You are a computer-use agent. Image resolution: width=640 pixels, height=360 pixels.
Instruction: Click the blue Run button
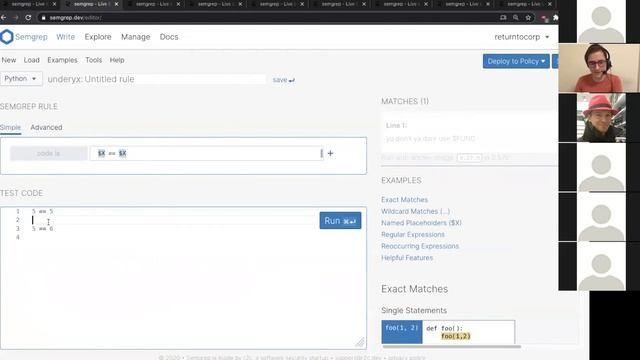pyautogui.click(x=340, y=220)
